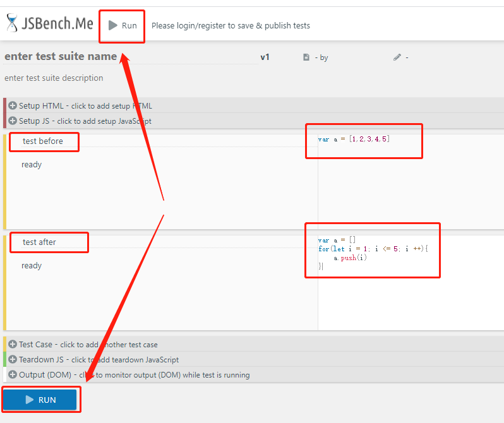The image size is (504, 423).
Task: Click the plus icon next to Test Case
Action: click(13, 344)
